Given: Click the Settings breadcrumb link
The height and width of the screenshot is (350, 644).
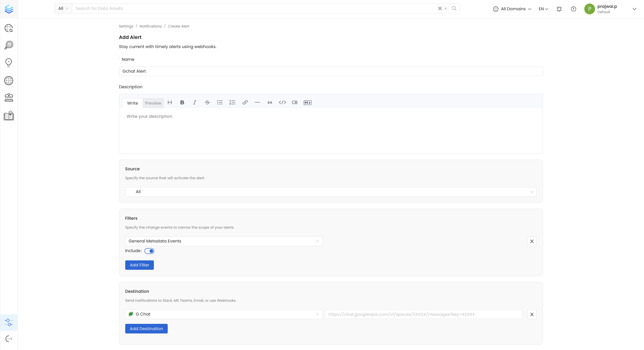Looking at the screenshot, I should 126,26.
